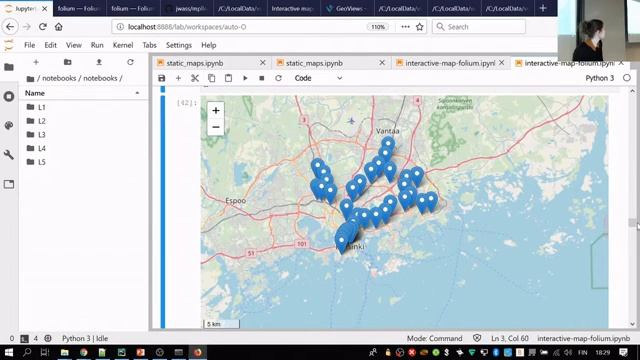The width and height of the screenshot is (640, 360).
Task: Click the notebooks breadcrumb path folder icon
Action: 30,78
